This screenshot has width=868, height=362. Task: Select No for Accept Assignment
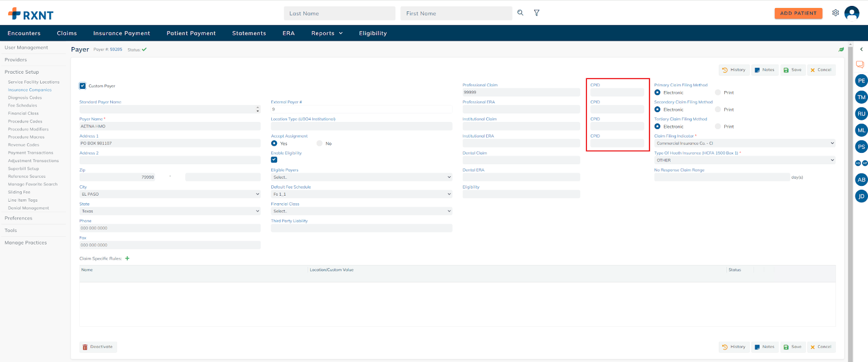pos(320,144)
